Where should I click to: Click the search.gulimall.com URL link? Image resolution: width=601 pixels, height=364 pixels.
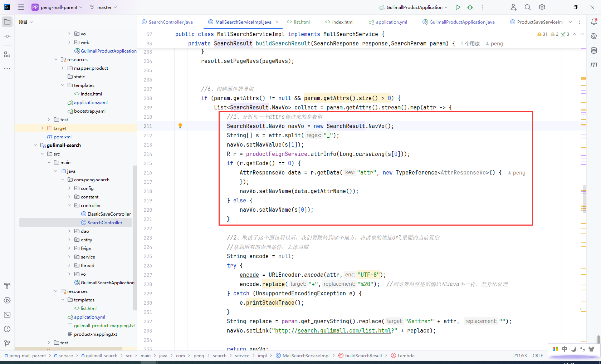click(333, 330)
